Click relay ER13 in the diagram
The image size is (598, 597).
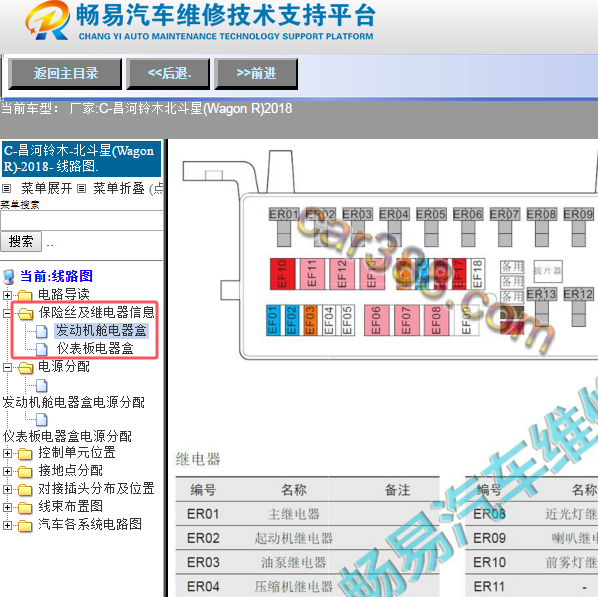tap(541, 306)
